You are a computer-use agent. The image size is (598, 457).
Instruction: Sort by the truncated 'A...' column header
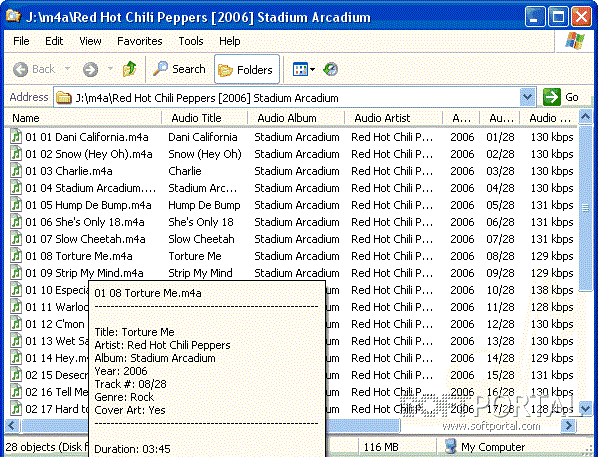coord(461,118)
